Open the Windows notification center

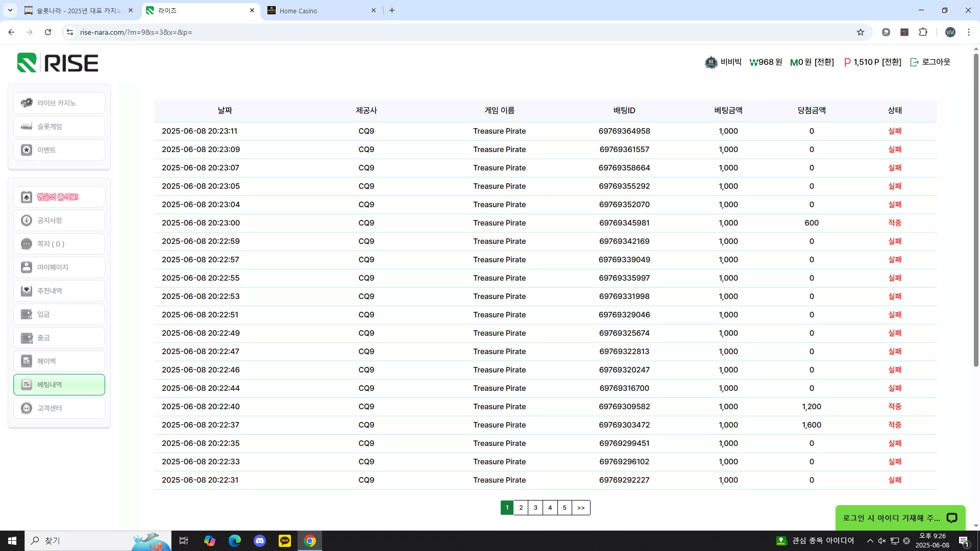tap(964, 541)
